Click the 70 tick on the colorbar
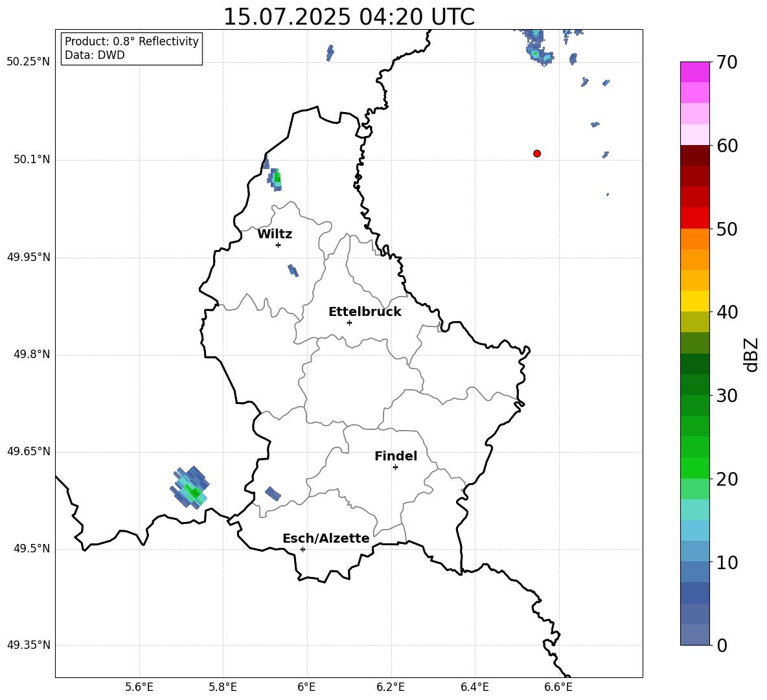Image resolution: width=767 pixels, height=700 pixels. click(x=727, y=63)
